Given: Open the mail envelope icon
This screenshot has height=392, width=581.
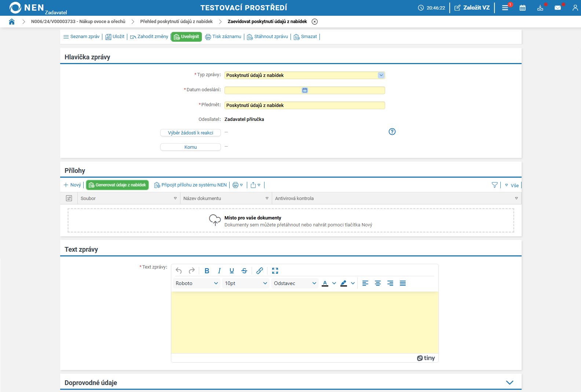Looking at the screenshot, I should 558,8.
